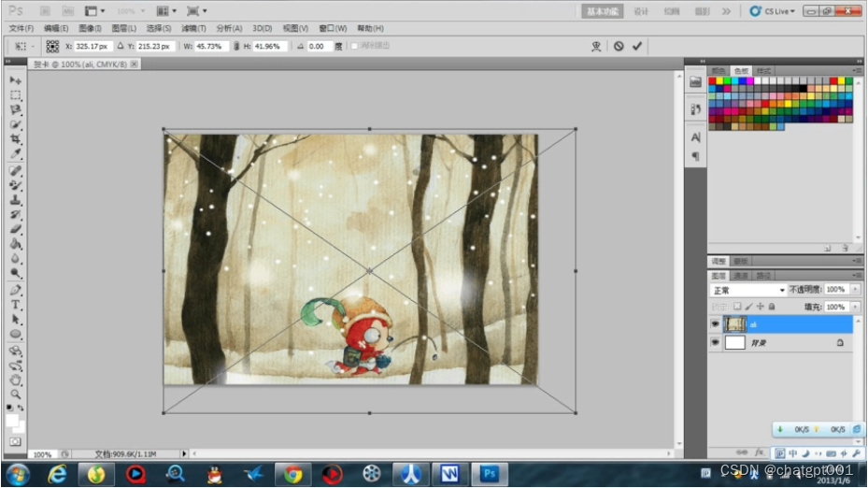Screen dimensions: 868x488
Task: Select the Clone Stamp tool
Action: point(16,200)
